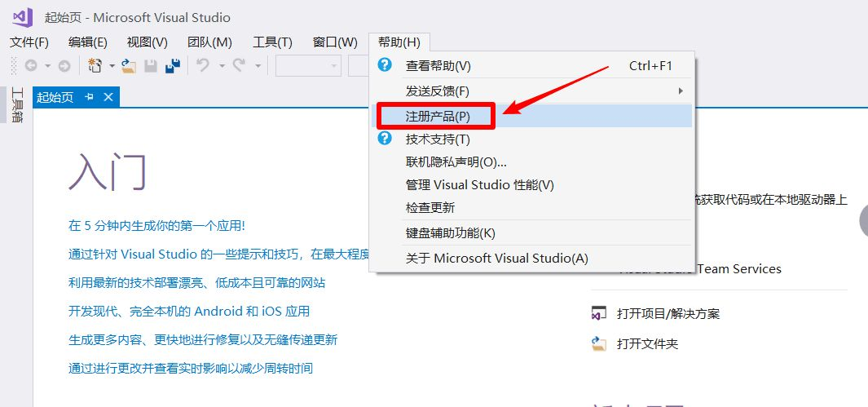Viewport: 868px width, 407px height.
Task: Open the 文件(F) menu
Action: pos(29,42)
